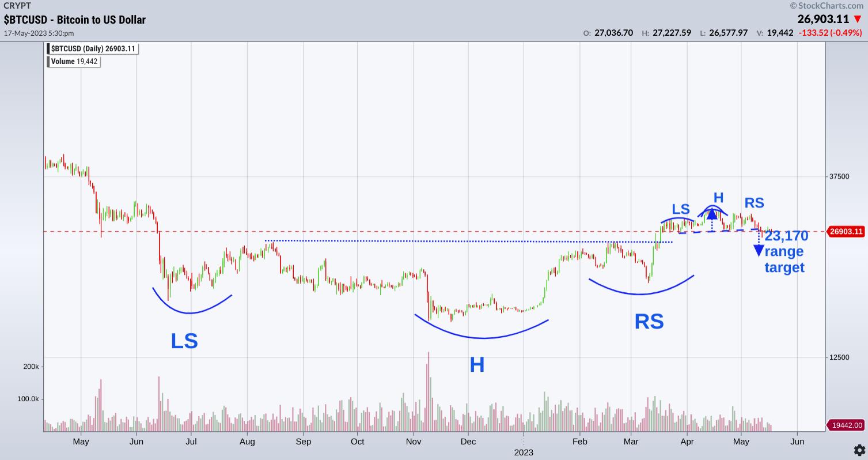Click the "Mar" date axis label
Screen dimensions: 868x460
(631, 442)
